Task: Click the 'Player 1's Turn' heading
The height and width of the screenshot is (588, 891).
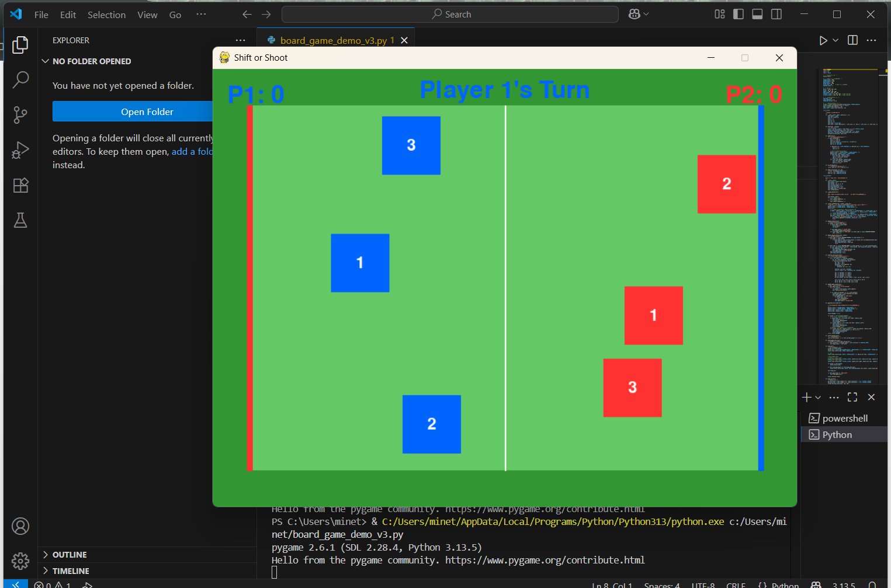Action: [505, 90]
